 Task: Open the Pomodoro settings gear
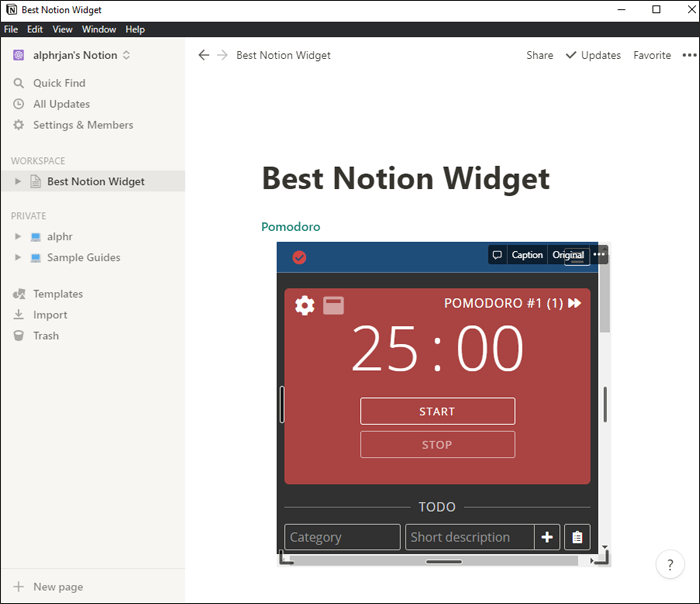tap(304, 305)
